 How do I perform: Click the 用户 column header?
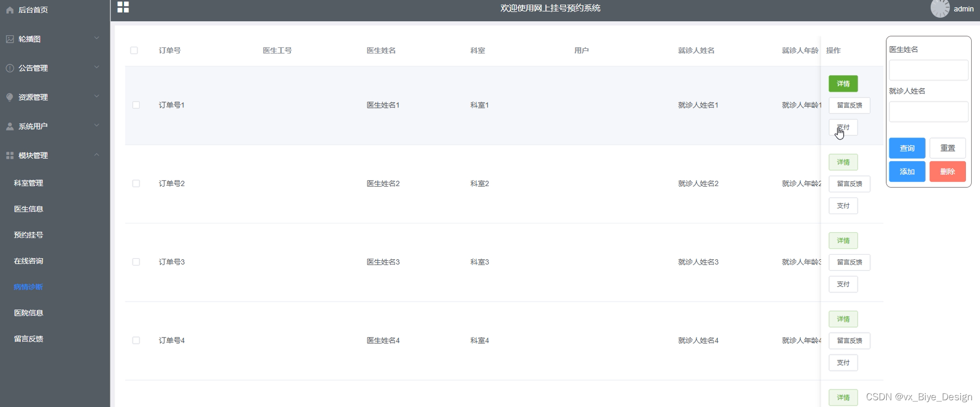[x=581, y=50]
